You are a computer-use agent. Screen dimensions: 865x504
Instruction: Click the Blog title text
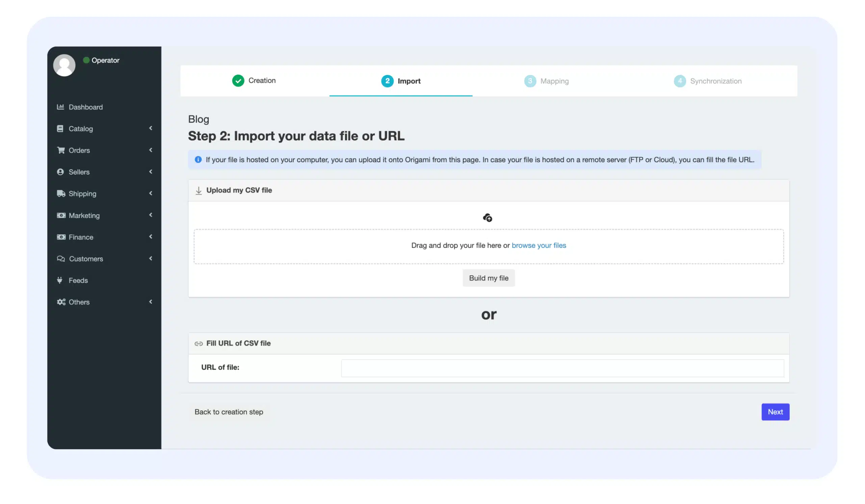pos(198,119)
